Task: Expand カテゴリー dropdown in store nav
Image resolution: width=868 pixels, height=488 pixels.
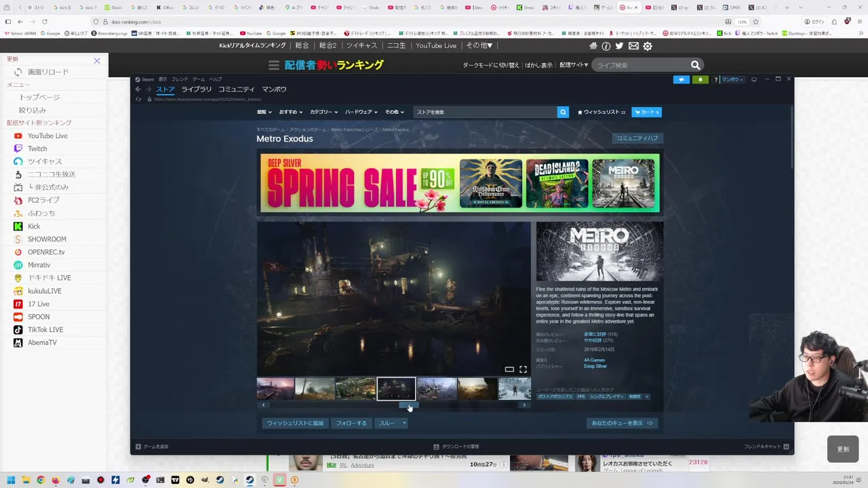Action: point(324,112)
